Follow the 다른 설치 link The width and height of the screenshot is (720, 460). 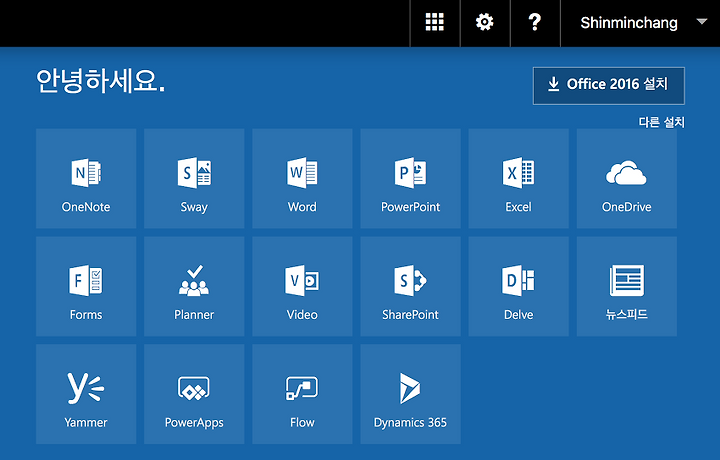[x=661, y=122]
